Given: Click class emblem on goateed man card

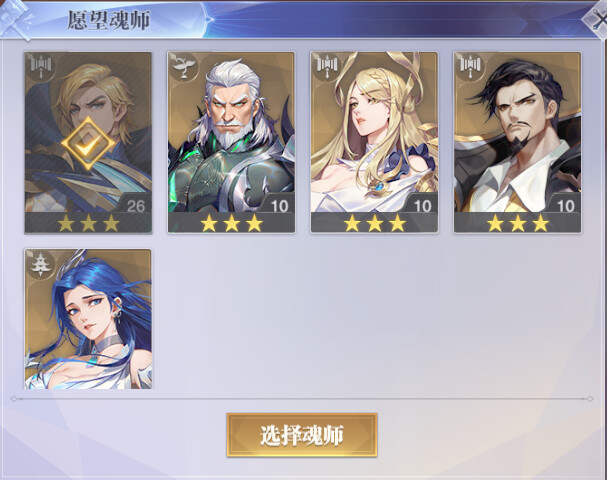Looking at the screenshot, I should [470, 68].
